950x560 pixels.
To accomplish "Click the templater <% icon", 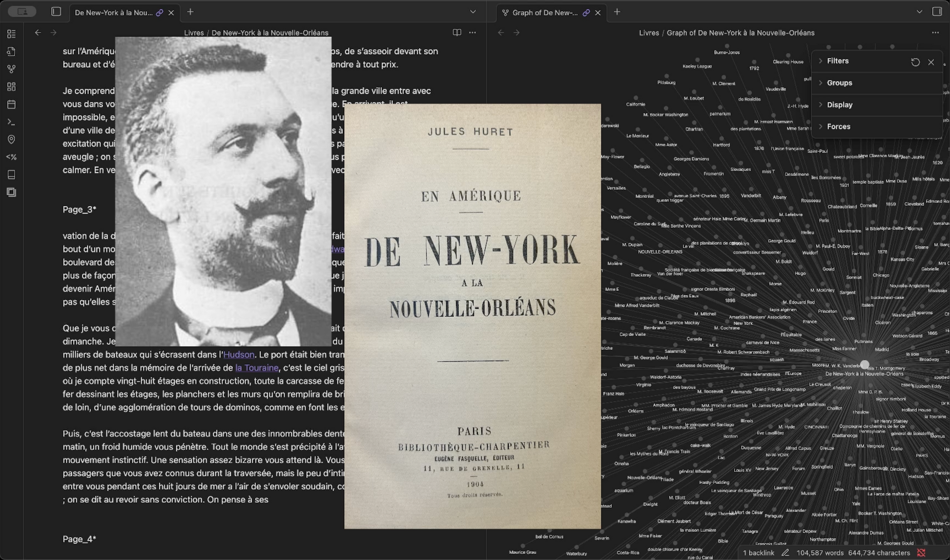I will tap(11, 157).
